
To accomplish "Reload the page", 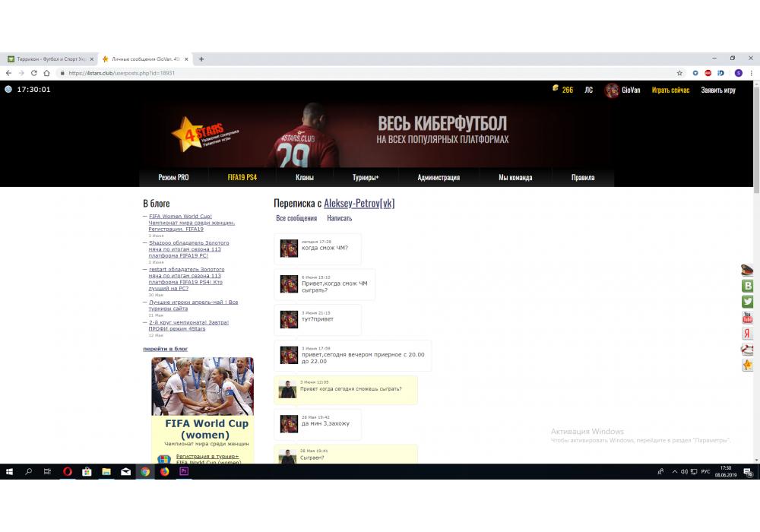I will point(34,73).
